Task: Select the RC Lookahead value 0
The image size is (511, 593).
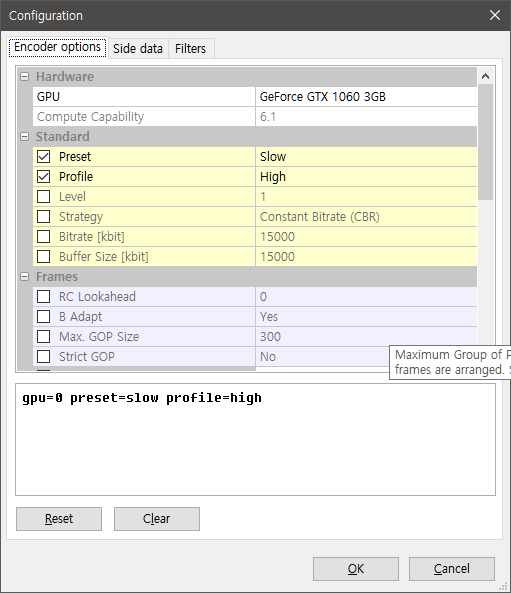Action: point(366,297)
